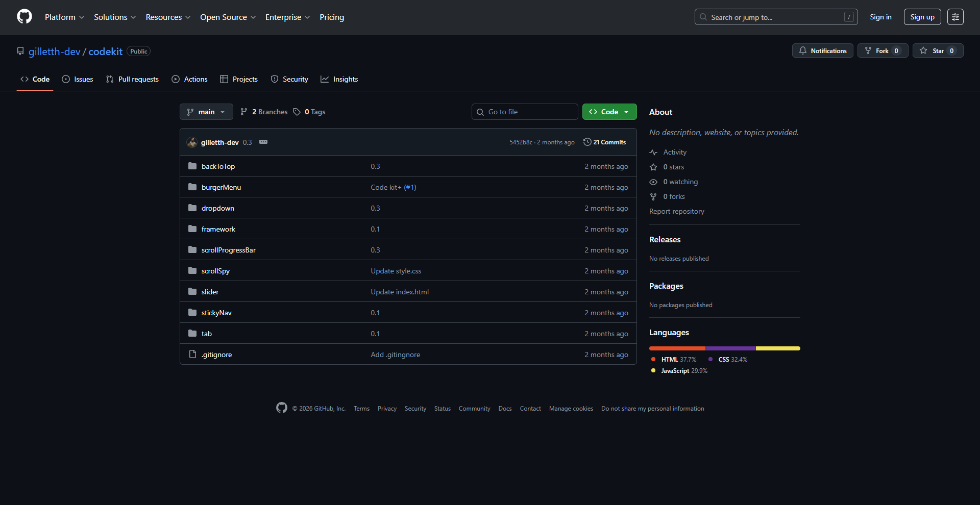View the 2 Branches list
Screen dimensions: 980x505
click(x=263, y=112)
